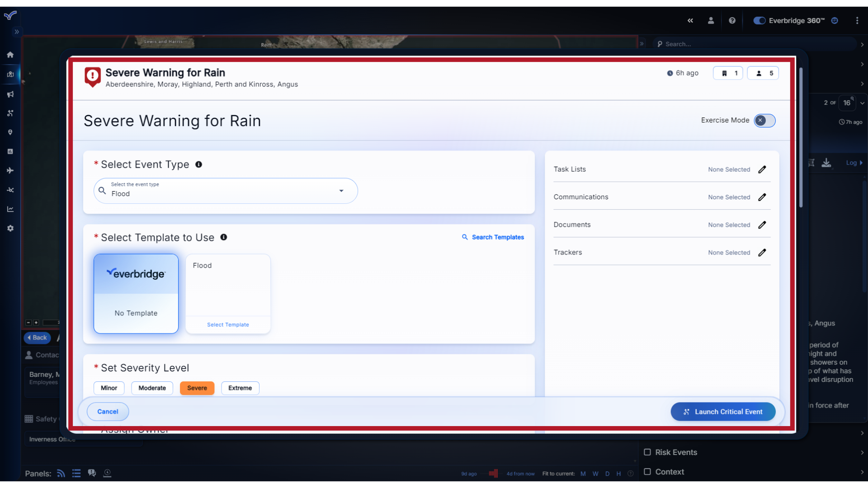The width and height of the screenshot is (868, 488).
Task: Click the help question mark icon in header
Action: tap(732, 20)
